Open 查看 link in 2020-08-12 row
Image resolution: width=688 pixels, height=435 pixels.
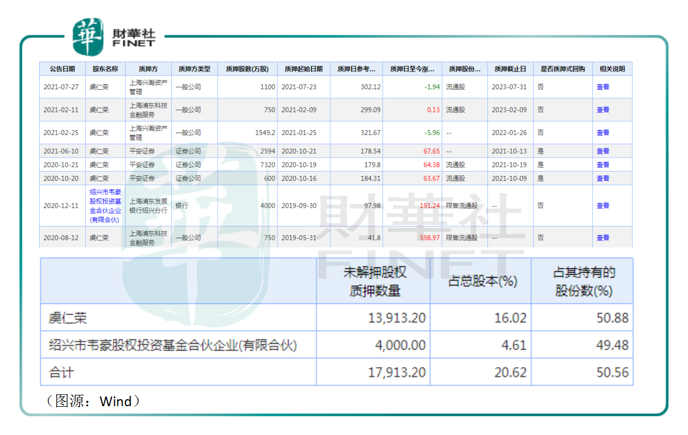click(x=603, y=237)
